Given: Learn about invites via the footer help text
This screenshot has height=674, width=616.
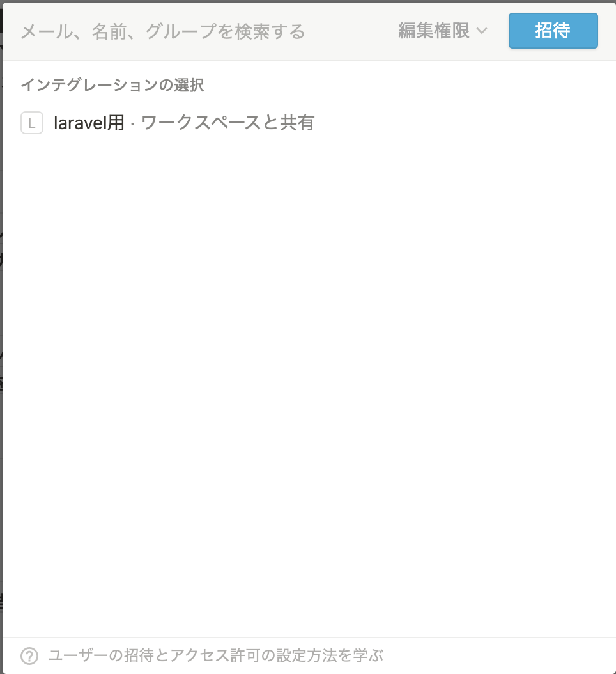Looking at the screenshot, I should click(x=215, y=656).
